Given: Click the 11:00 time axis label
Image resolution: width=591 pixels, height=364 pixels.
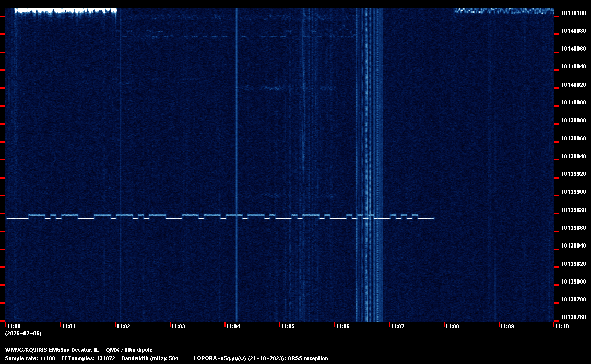Looking at the screenshot, I should tap(14, 327).
